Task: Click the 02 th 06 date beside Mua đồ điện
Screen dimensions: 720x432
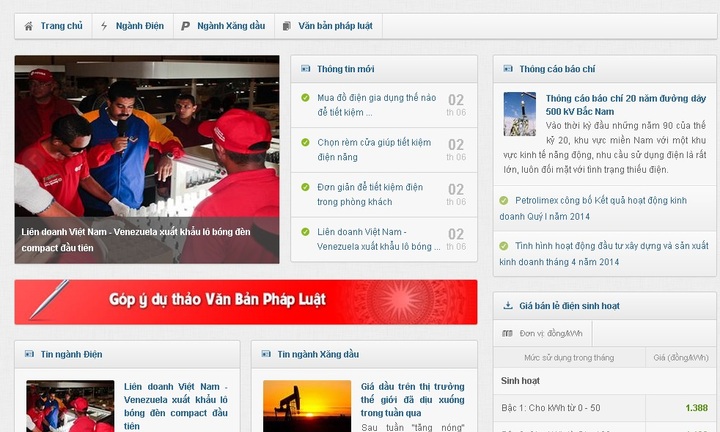Action: (x=456, y=105)
